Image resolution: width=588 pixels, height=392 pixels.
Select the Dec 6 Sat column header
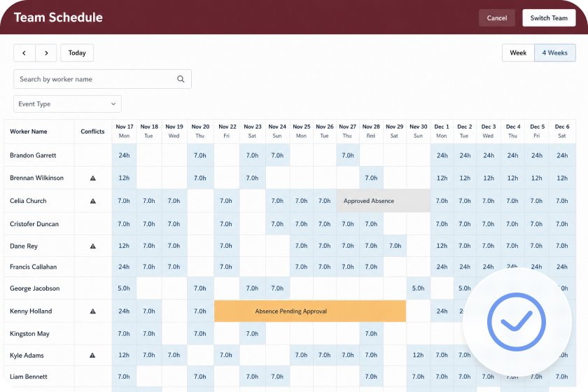(562, 132)
